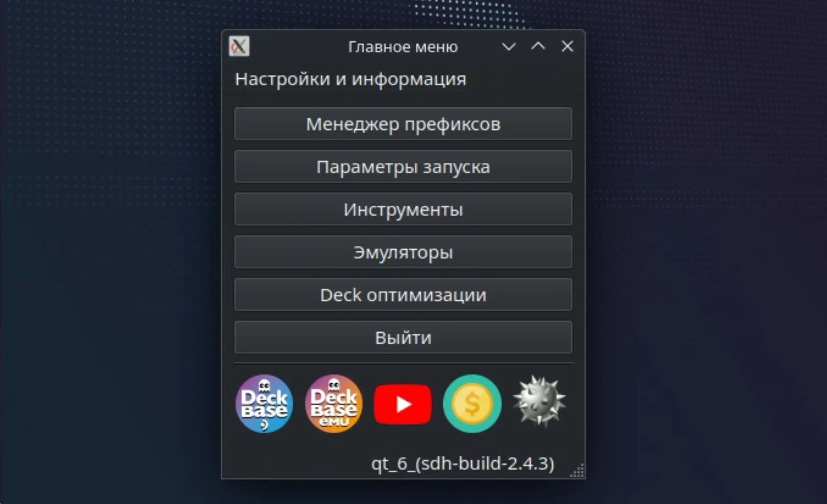Open Менеджер префиксов
The width and height of the screenshot is (827, 504).
(x=403, y=124)
